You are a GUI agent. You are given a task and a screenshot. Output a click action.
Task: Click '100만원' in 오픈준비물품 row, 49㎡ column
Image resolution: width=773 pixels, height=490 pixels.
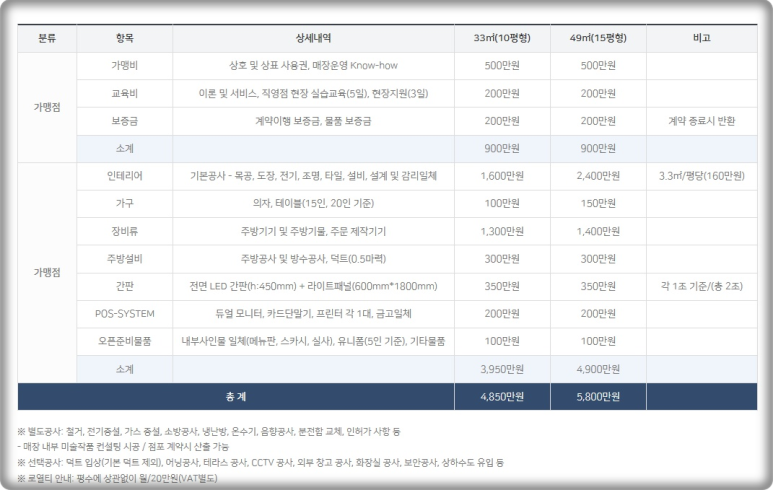tap(598, 341)
